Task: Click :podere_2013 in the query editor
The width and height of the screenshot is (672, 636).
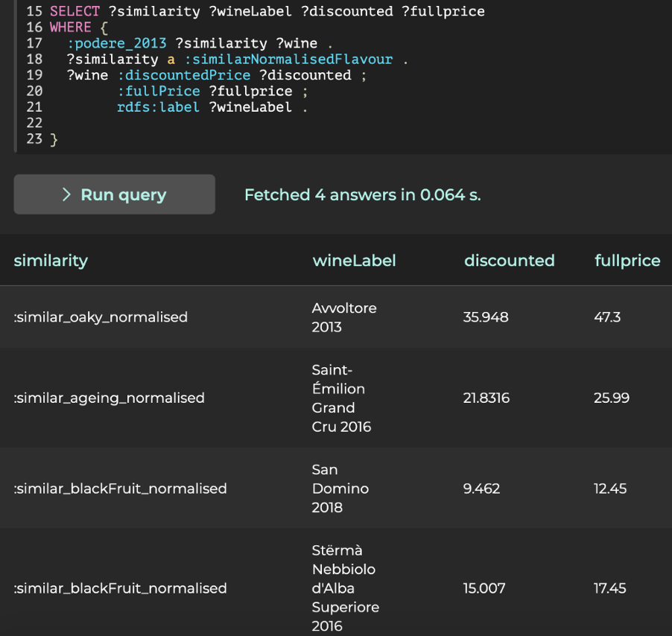Action: pyautogui.click(x=116, y=43)
